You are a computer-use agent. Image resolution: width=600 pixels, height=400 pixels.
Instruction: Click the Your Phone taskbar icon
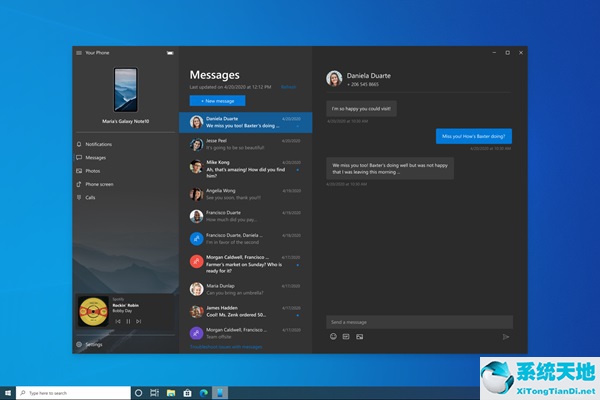pyautogui.click(x=220, y=393)
